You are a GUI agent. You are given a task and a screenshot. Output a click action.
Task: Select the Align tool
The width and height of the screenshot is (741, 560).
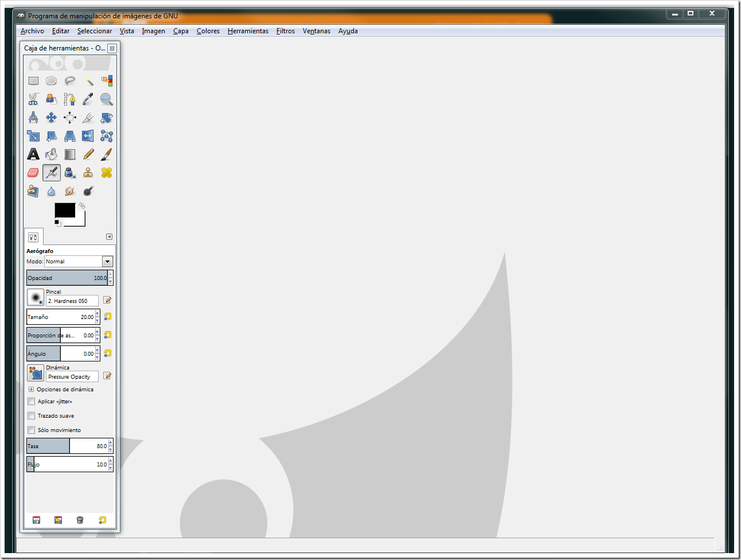coord(70,118)
